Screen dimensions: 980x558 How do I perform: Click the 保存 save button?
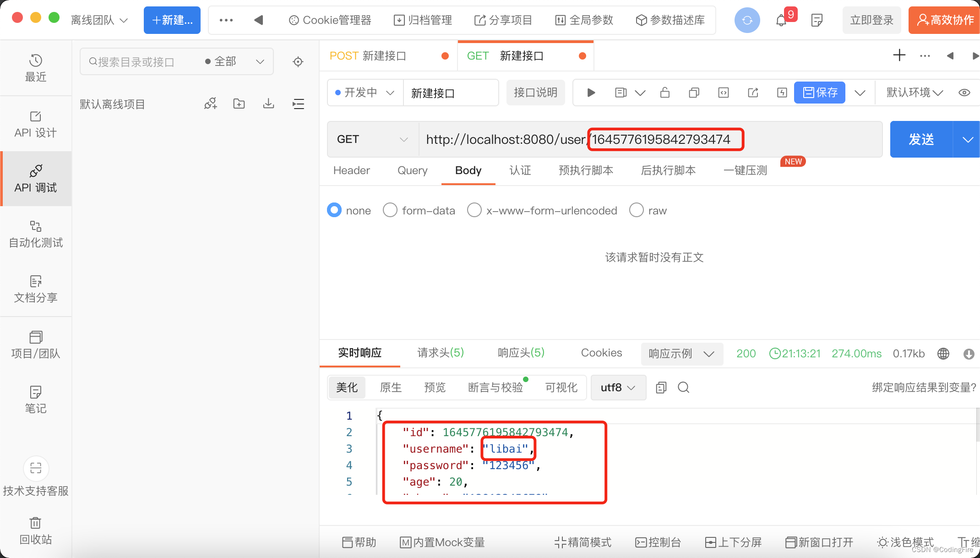pyautogui.click(x=820, y=93)
